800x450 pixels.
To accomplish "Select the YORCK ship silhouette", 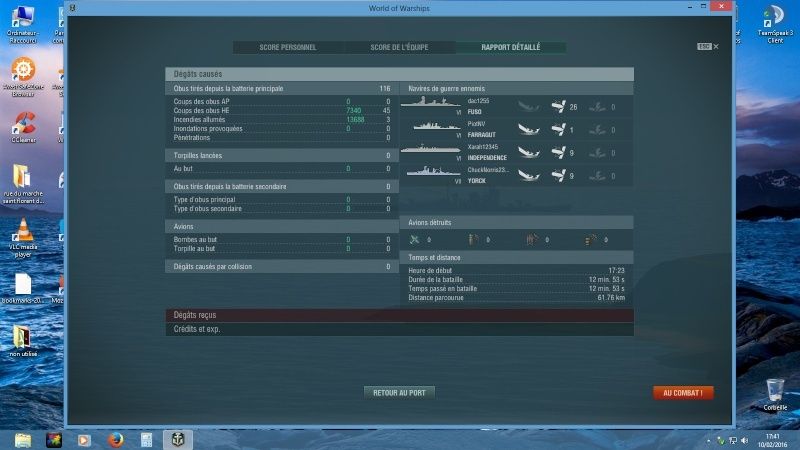I will (433, 171).
